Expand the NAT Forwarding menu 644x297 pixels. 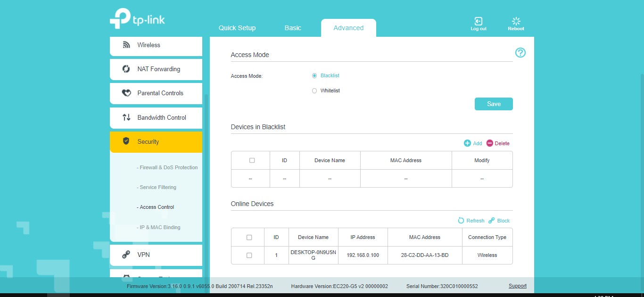tap(156, 69)
